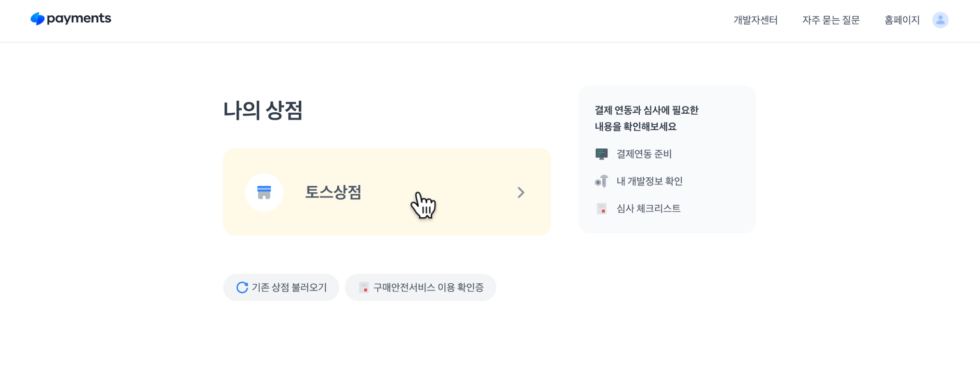The width and height of the screenshot is (980, 369).
Task: Open the user profile avatar
Action: (940, 20)
